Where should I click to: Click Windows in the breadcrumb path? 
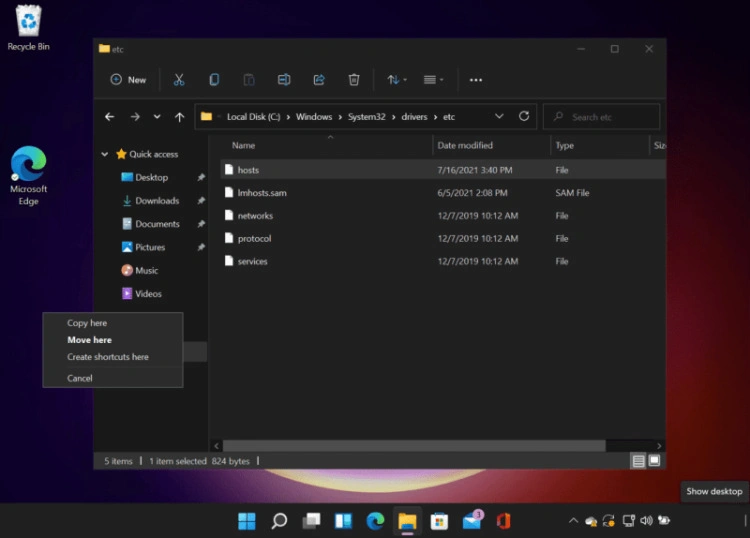coord(314,117)
